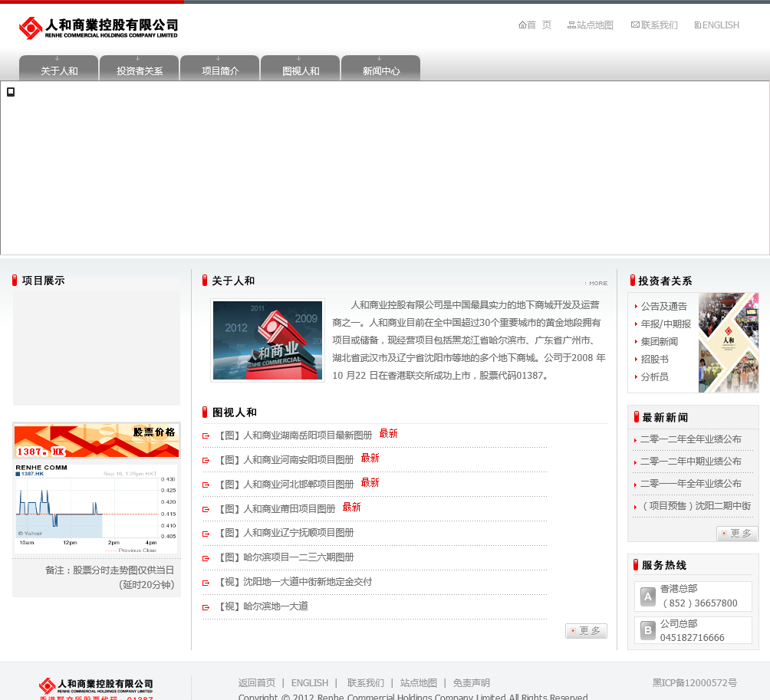Open 人和商业辽宁抚顺项目图册
This screenshot has height=700, width=770.
tap(286, 533)
